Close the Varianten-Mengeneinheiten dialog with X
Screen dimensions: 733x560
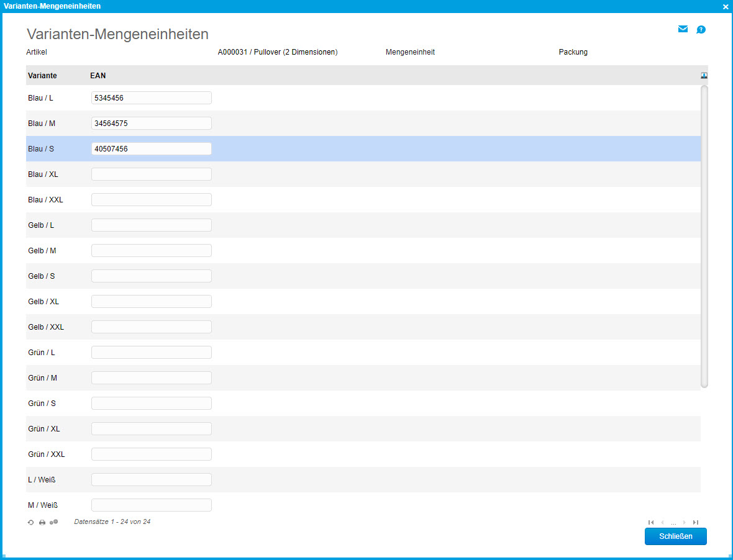pos(726,6)
